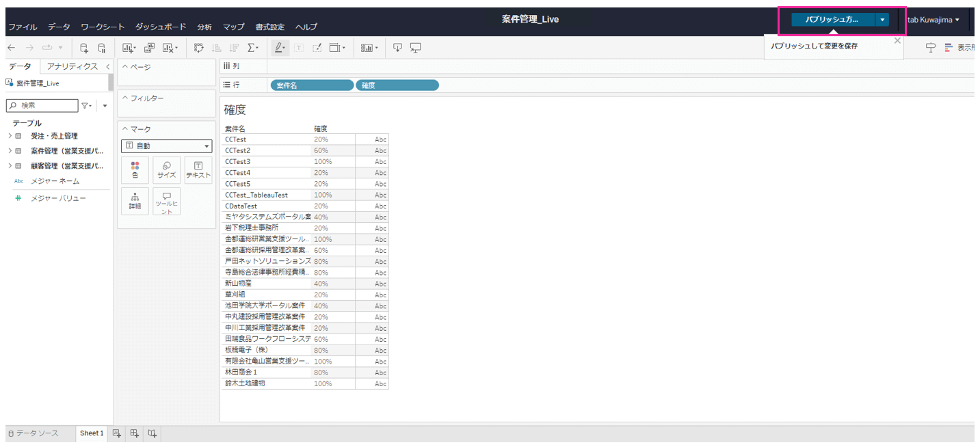Screen dimensions: 980x447
Task: Open the data pane options dropdown arrow
Action: coord(105,106)
